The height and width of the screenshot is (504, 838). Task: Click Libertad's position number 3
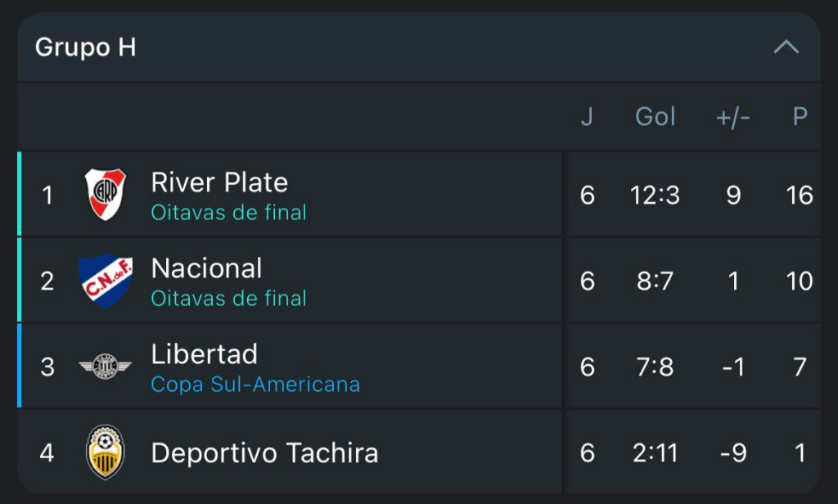coord(47,367)
